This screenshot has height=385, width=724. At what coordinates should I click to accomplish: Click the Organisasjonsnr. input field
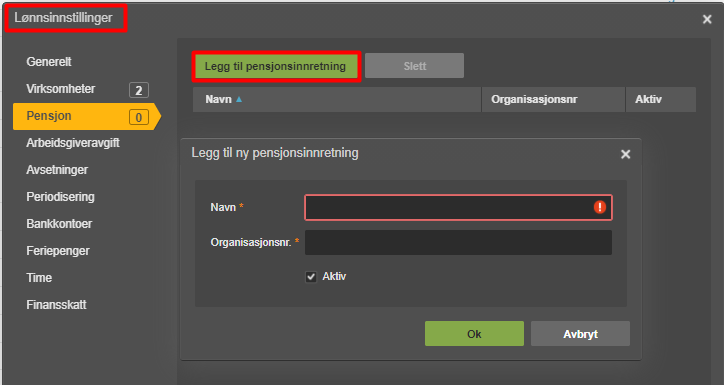click(458, 242)
